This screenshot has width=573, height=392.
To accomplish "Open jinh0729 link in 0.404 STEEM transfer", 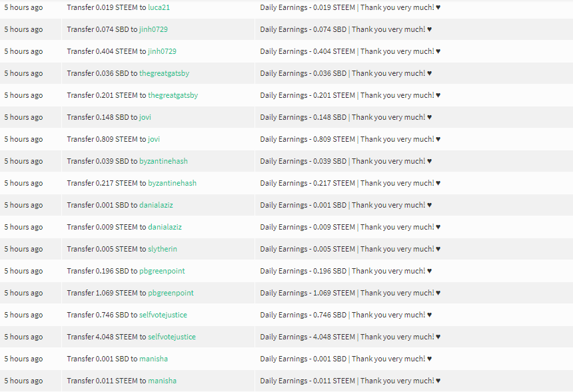I will pyautogui.click(x=162, y=51).
